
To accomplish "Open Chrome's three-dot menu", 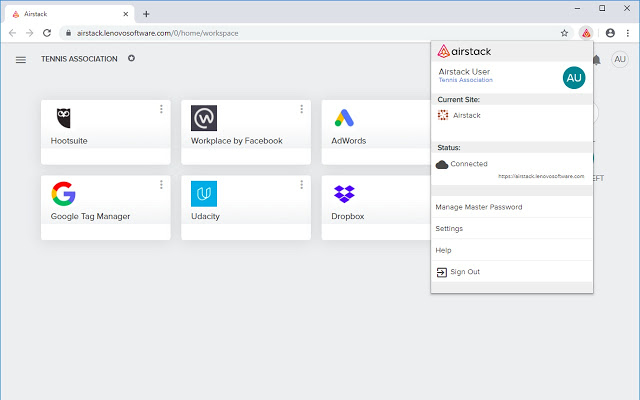I will click(x=628, y=33).
